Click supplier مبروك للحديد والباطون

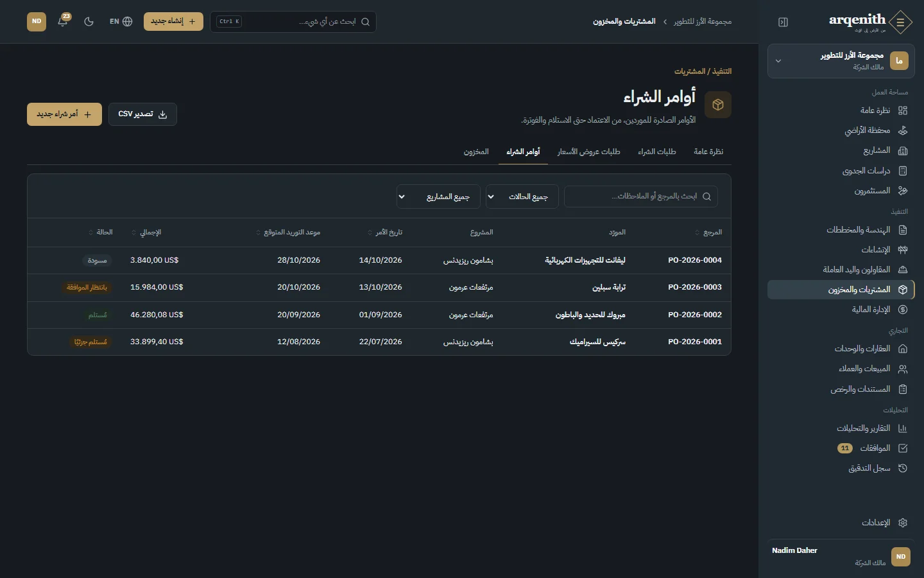(590, 315)
